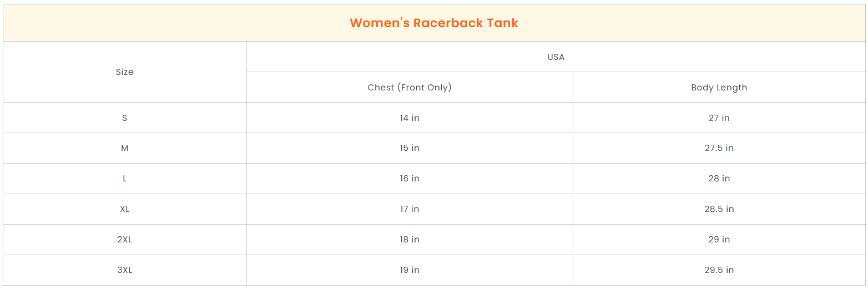
Task: Select the Size column header
Action: pyautogui.click(x=125, y=72)
